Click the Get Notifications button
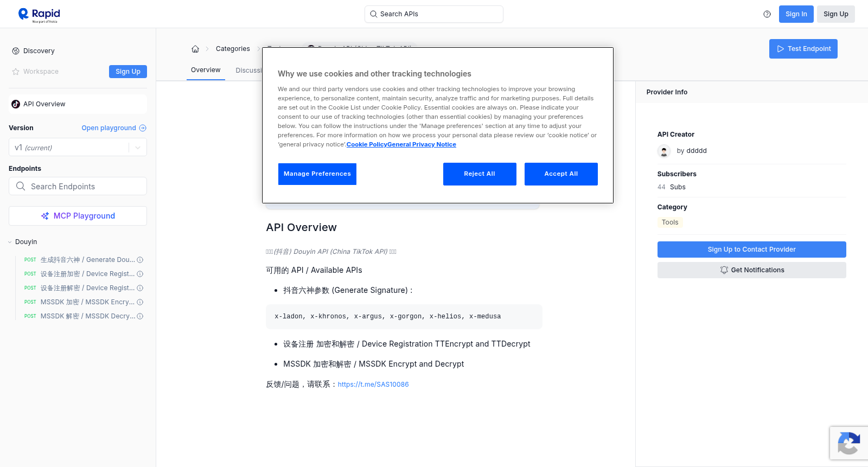 (752, 270)
